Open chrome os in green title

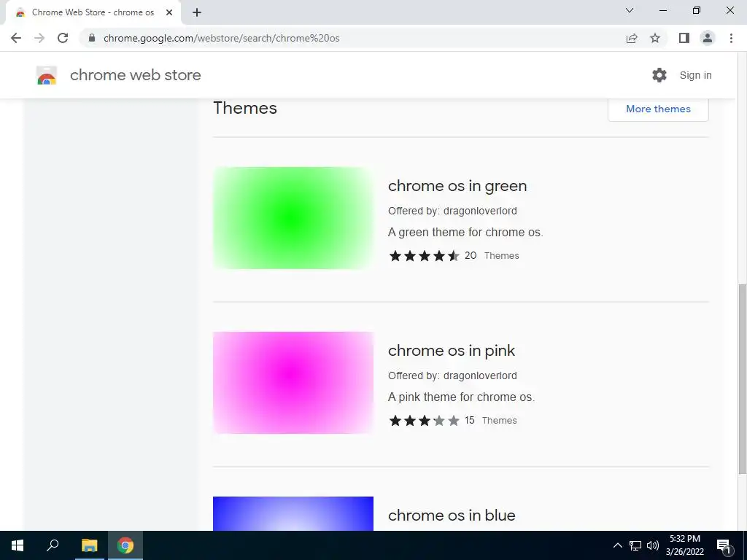coord(457,186)
